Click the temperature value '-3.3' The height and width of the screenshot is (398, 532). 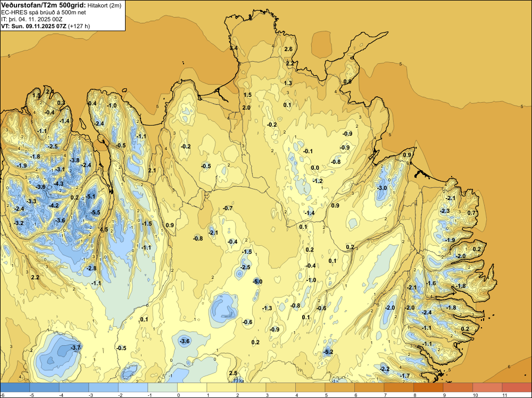tap(31, 201)
